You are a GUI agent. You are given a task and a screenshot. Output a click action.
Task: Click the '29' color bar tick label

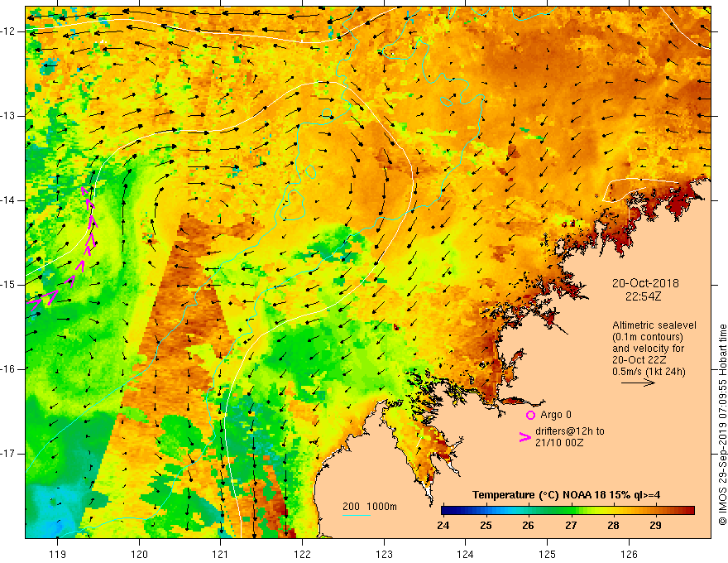click(655, 526)
